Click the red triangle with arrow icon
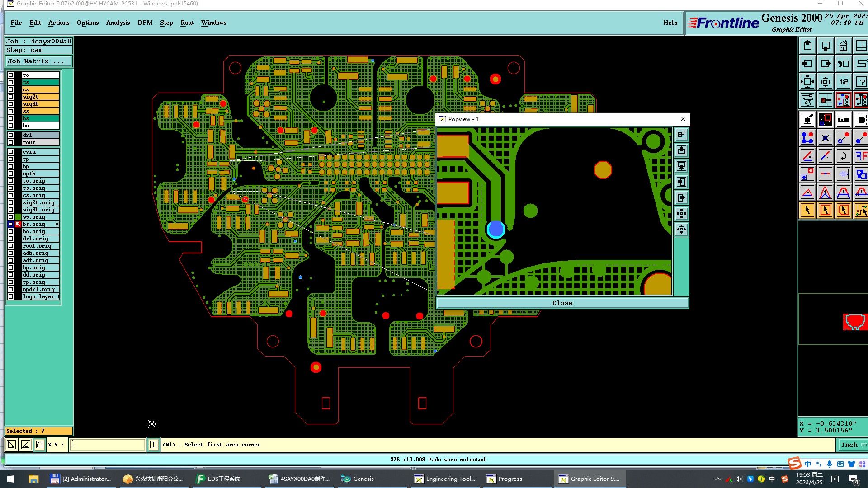Viewport: 868px width, 488px height. point(807,192)
